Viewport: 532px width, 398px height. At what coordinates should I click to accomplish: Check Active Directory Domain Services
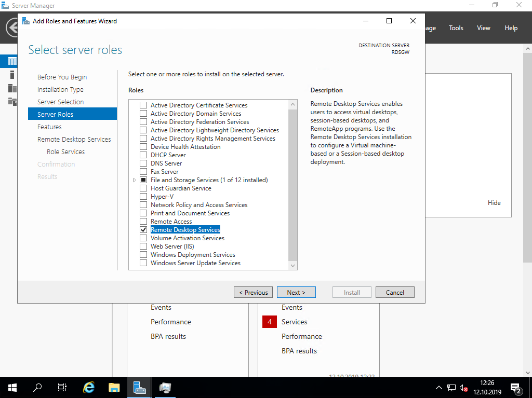tap(143, 114)
